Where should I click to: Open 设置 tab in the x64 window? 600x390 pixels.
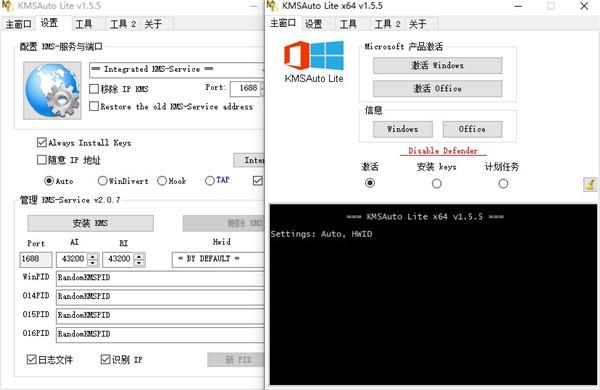pyautogui.click(x=314, y=24)
